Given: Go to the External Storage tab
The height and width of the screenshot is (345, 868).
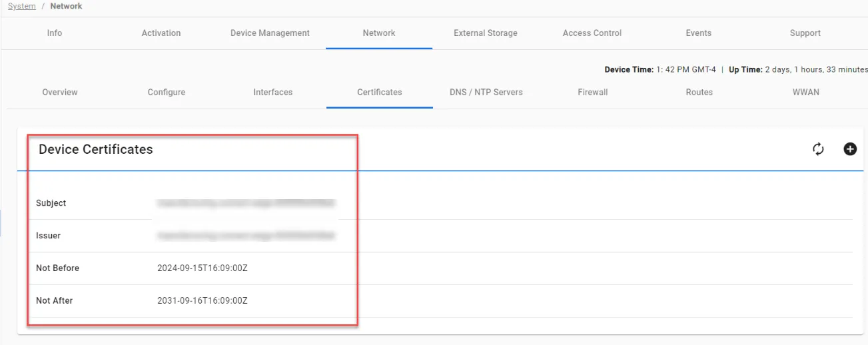Looking at the screenshot, I should (x=486, y=33).
